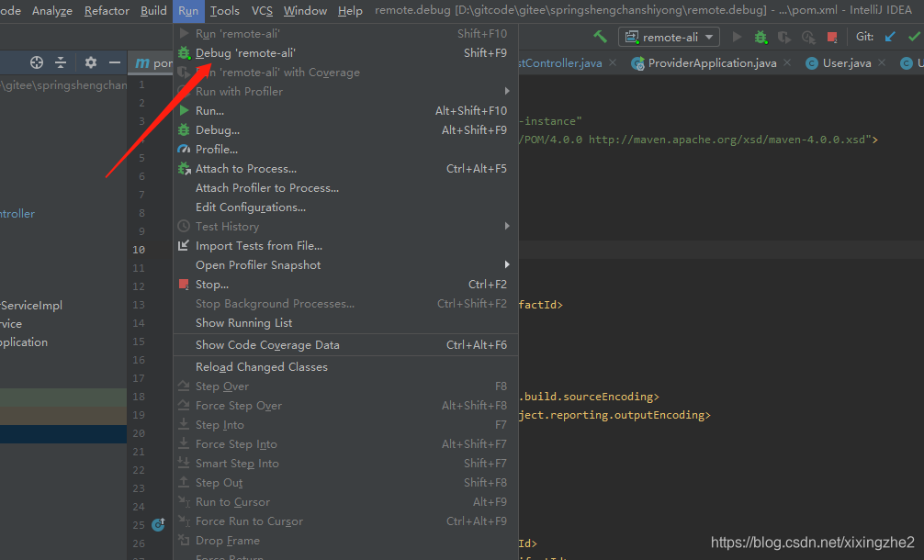
Task: Click the toolbar Run play button
Action: coord(737,37)
